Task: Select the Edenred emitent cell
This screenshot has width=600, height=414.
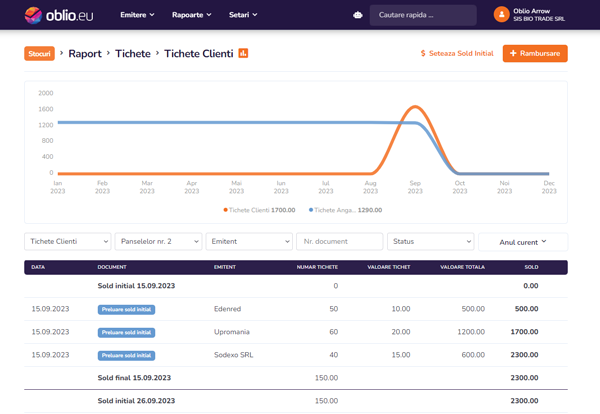Action: [x=227, y=309]
